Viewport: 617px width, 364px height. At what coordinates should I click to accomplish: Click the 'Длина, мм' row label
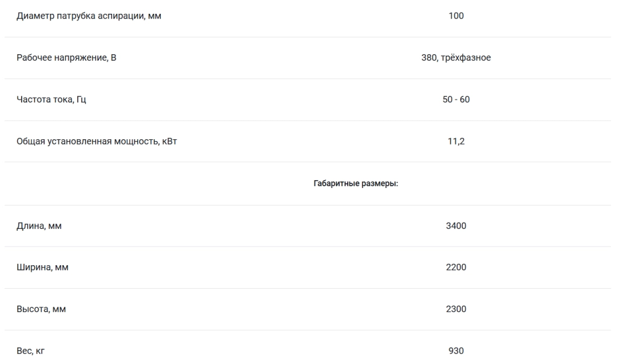coord(39,226)
